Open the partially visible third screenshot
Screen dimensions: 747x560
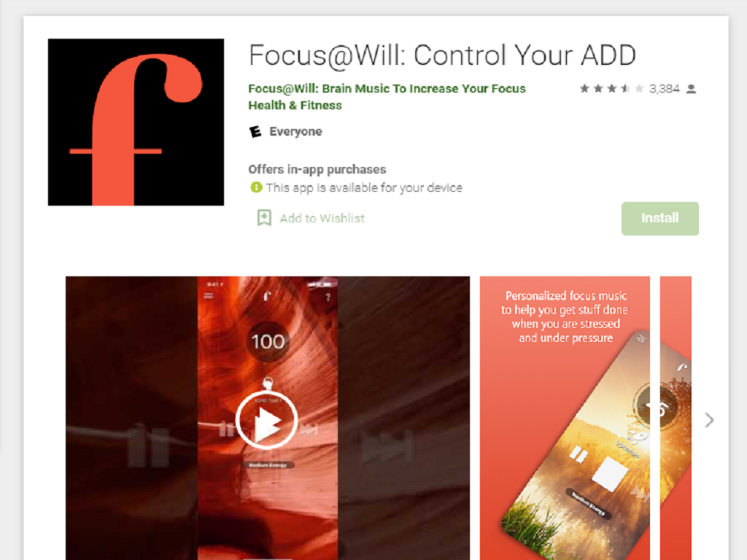point(676,418)
